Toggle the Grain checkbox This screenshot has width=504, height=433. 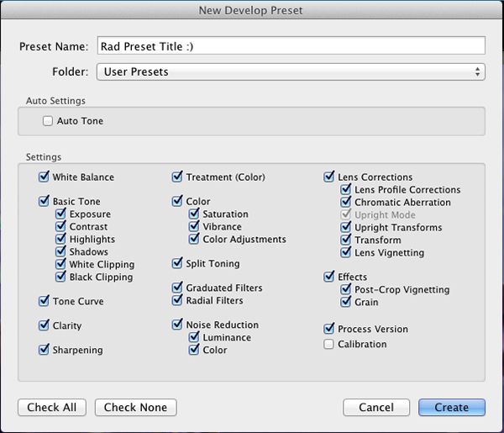pyautogui.click(x=345, y=302)
